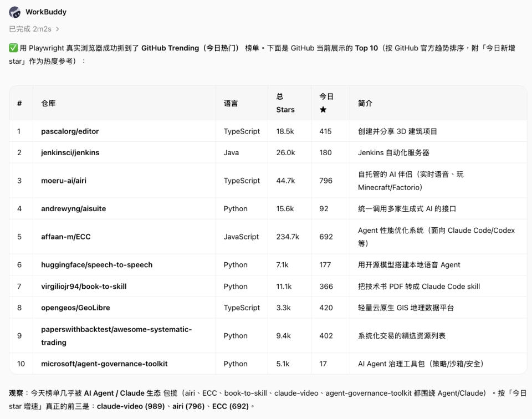Click the 'Jenkins 自动化服务器' description
The width and height of the screenshot is (532, 419).
pyautogui.click(x=393, y=152)
